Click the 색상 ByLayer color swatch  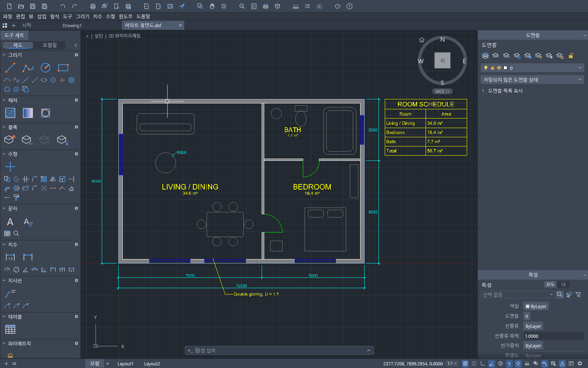536,306
